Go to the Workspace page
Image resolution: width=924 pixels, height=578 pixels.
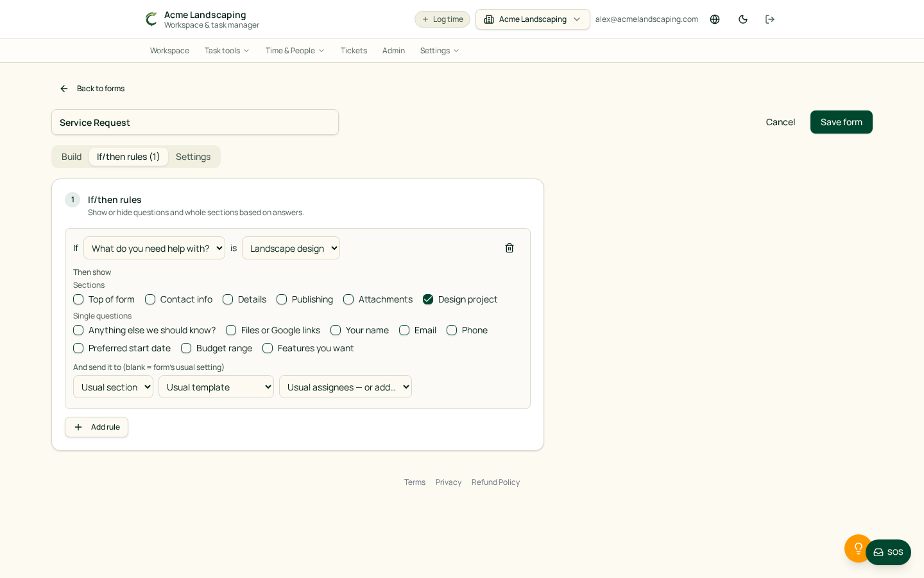(169, 51)
